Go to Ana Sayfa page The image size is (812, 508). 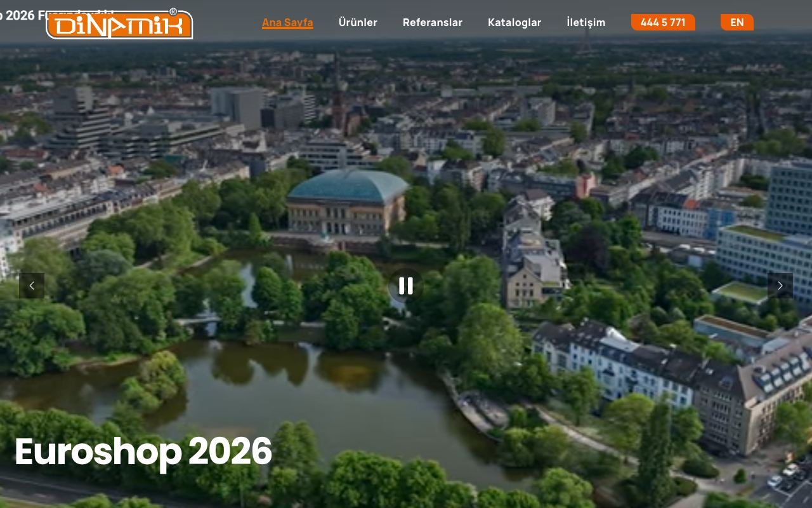click(x=287, y=22)
